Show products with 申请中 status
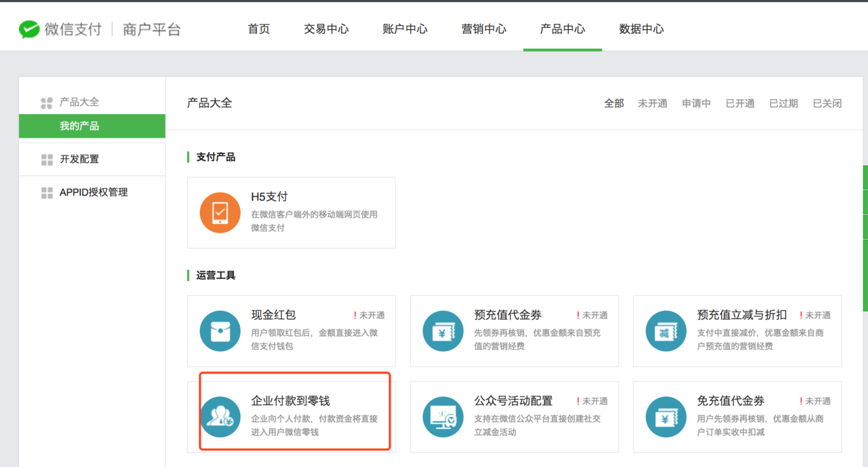This screenshot has width=868, height=467. [x=696, y=103]
